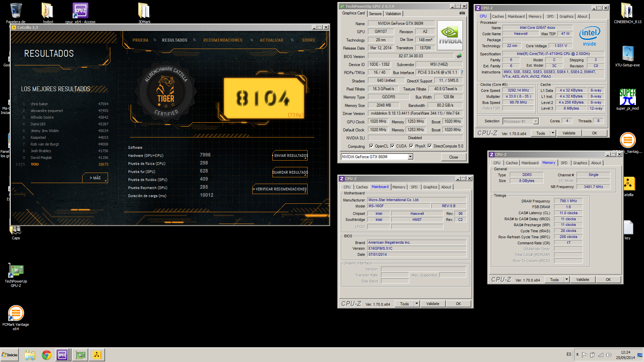Open the key file icon on desktop
Screen dimensions: 644x362
point(628,230)
